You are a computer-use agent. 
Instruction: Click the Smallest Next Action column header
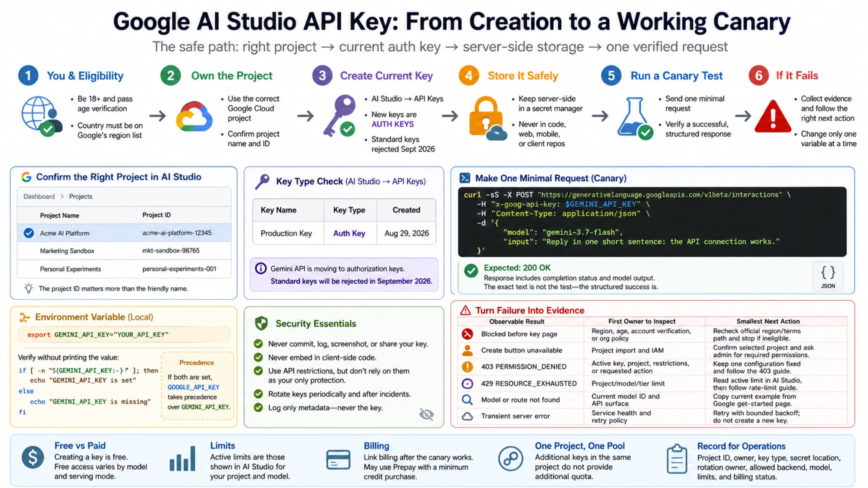(768, 321)
